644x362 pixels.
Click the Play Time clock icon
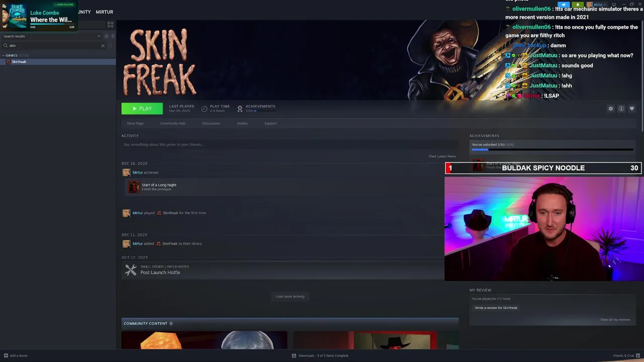coord(204,109)
